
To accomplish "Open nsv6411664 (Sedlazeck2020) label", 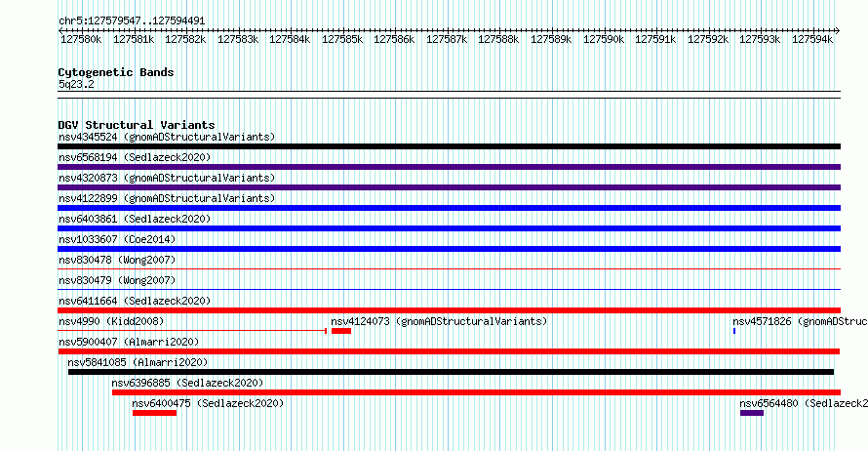I will [135, 301].
